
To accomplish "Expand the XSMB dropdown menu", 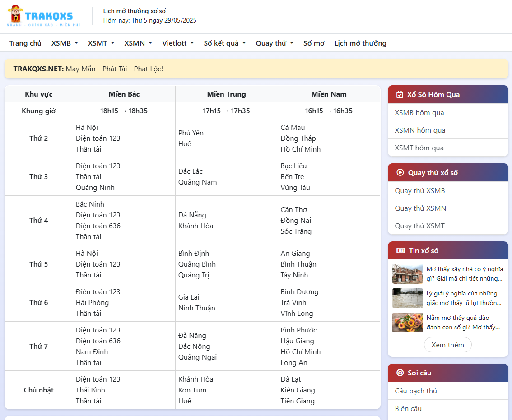I will pyautogui.click(x=65, y=43).
